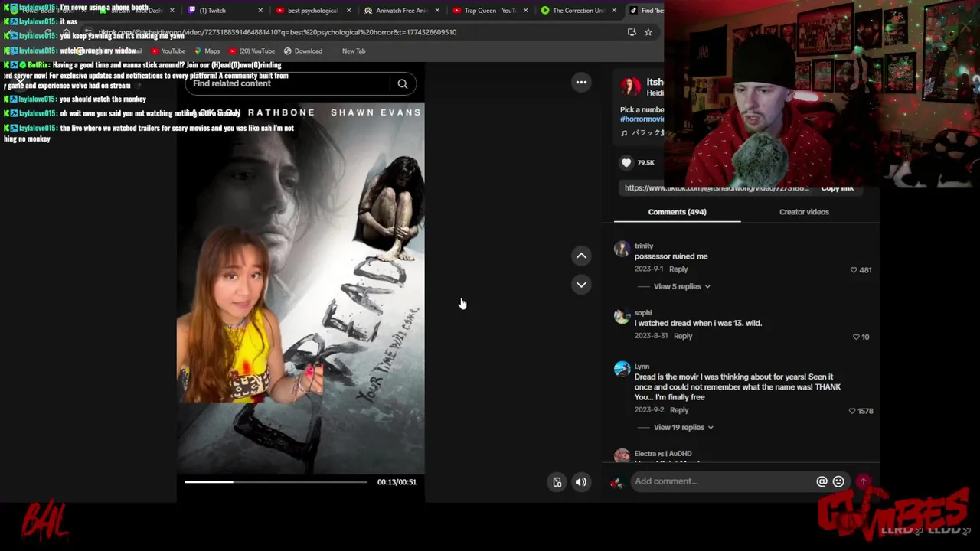Click sophi's commenter avatar
This screenshot has width=980, height=551.
(x=622, y=316)
